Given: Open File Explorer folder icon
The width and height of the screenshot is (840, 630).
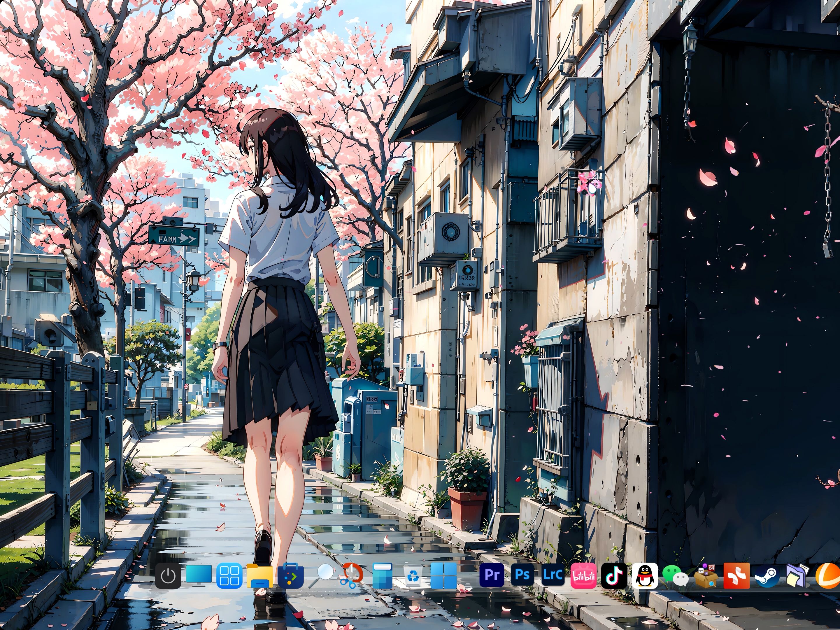Looking at the screenshot, I should coord(260,576).
